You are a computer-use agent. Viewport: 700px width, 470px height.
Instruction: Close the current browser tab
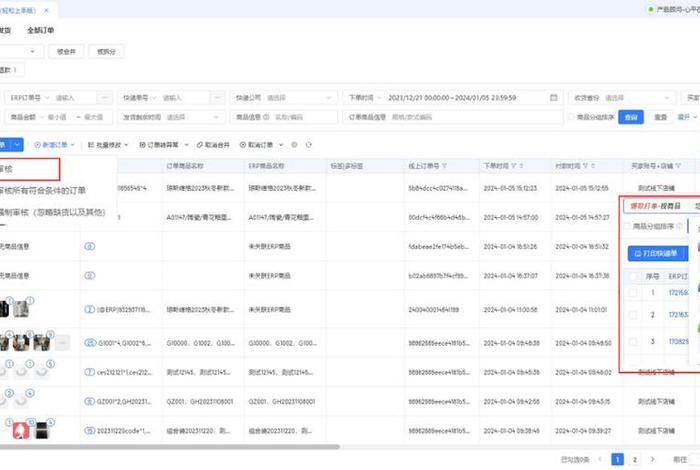pos(46,10)
